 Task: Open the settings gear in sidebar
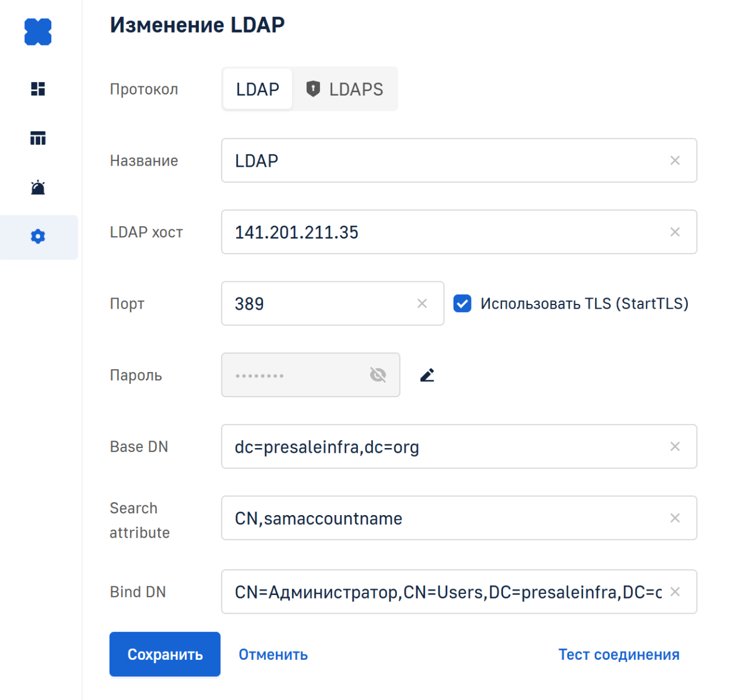(38, 237)
